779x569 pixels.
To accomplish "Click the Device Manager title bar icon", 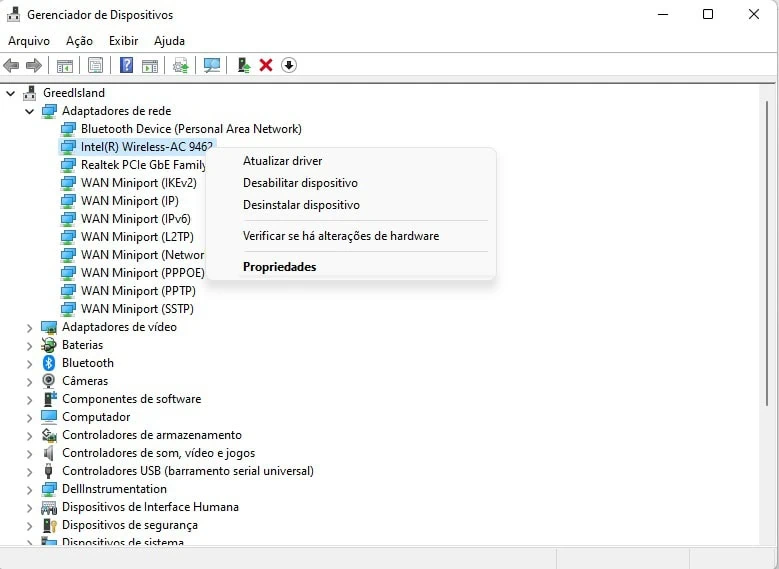I will pyautogui.click(x=13, y=14).
